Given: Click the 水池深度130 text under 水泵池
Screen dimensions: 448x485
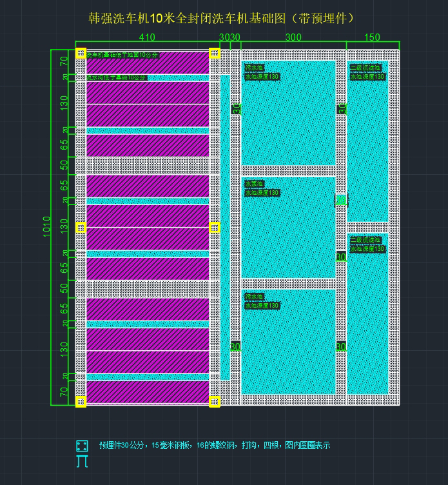Looking at the screenshot, I should [x=262, y=193].
